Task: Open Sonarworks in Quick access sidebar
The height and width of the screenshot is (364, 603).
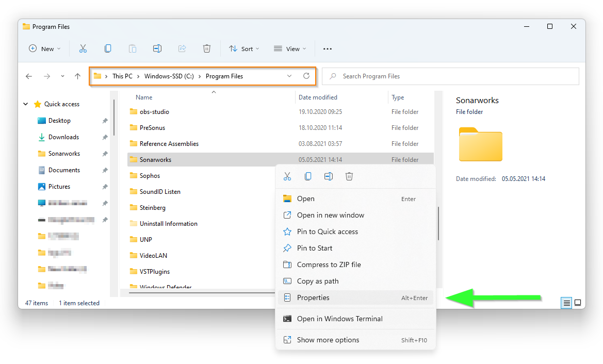Action: click(64, 154)
